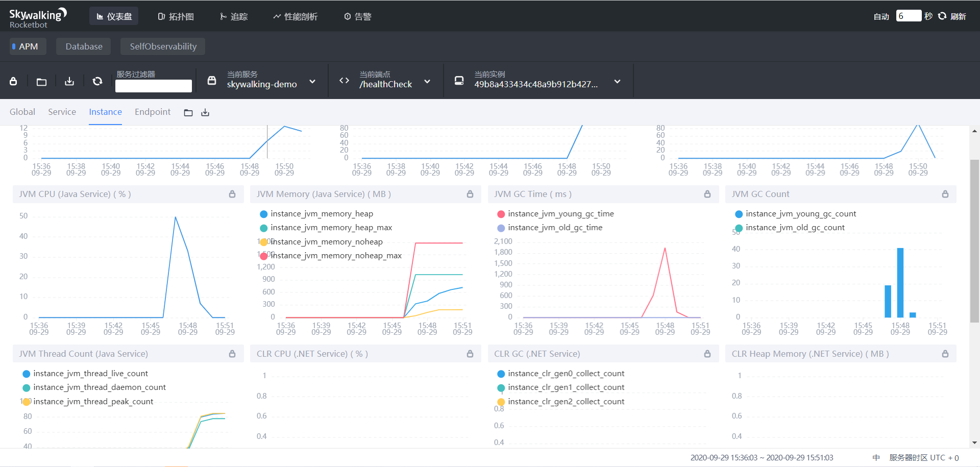
Task: Click the download export icon in toolbar
Action: tap(69, 81)
